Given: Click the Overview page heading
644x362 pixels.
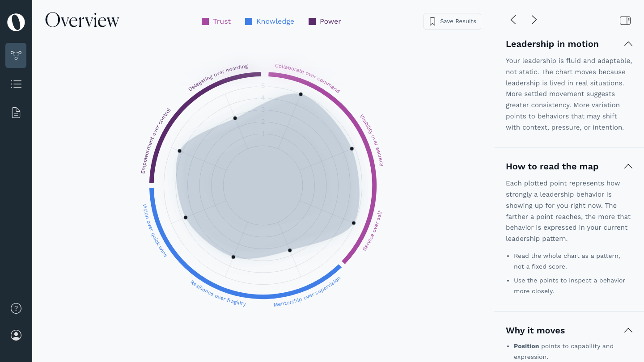Looking at the screenshot, I should (82, 21).
